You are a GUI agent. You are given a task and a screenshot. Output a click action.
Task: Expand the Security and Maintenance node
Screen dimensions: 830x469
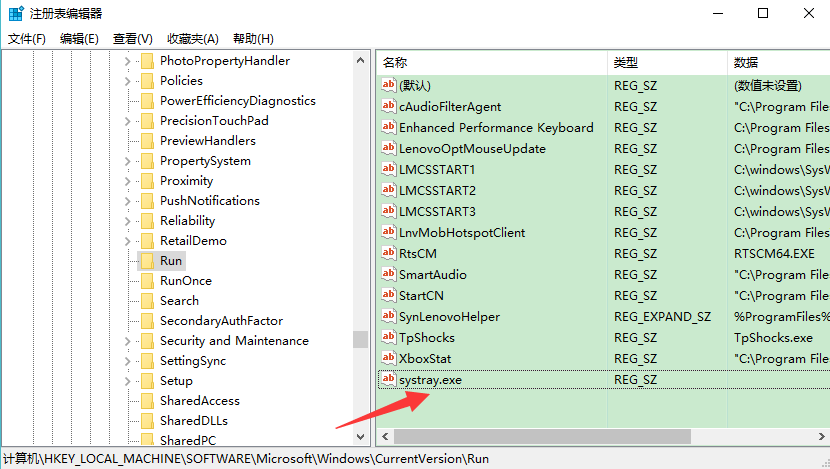point(127,341)
